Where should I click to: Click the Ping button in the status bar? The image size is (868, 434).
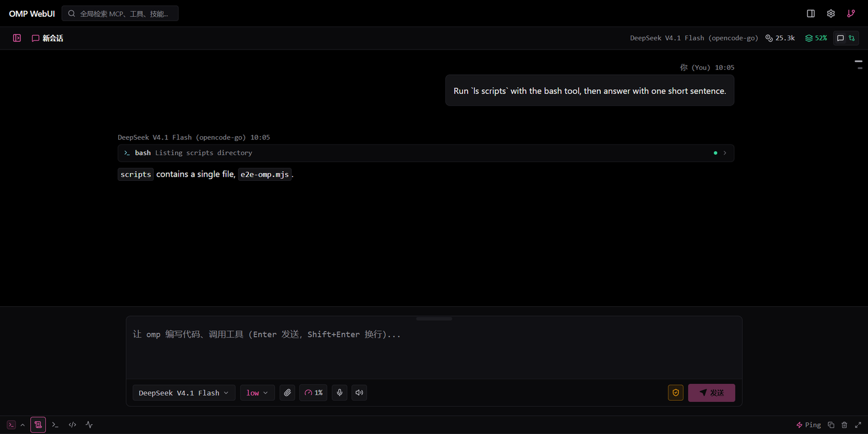[808, 425]
